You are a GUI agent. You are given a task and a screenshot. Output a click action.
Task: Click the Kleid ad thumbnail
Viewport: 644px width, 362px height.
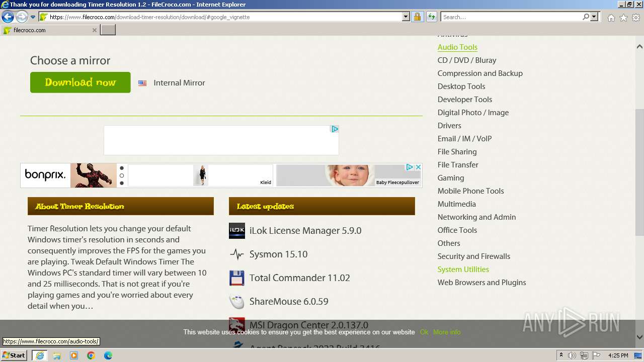[x=200, y=175]
